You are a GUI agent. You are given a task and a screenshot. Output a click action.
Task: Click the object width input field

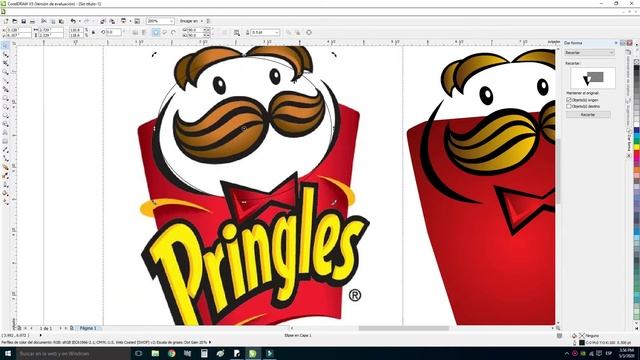[51, 30]
